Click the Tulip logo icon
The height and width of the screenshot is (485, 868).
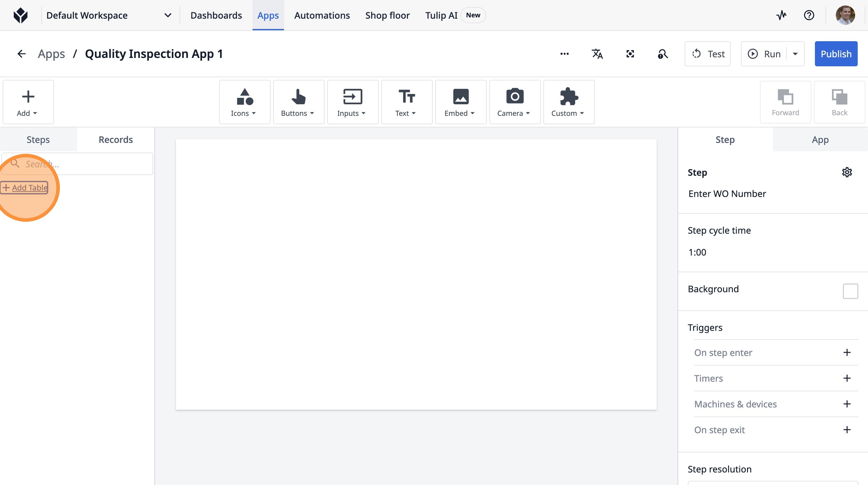21,15
